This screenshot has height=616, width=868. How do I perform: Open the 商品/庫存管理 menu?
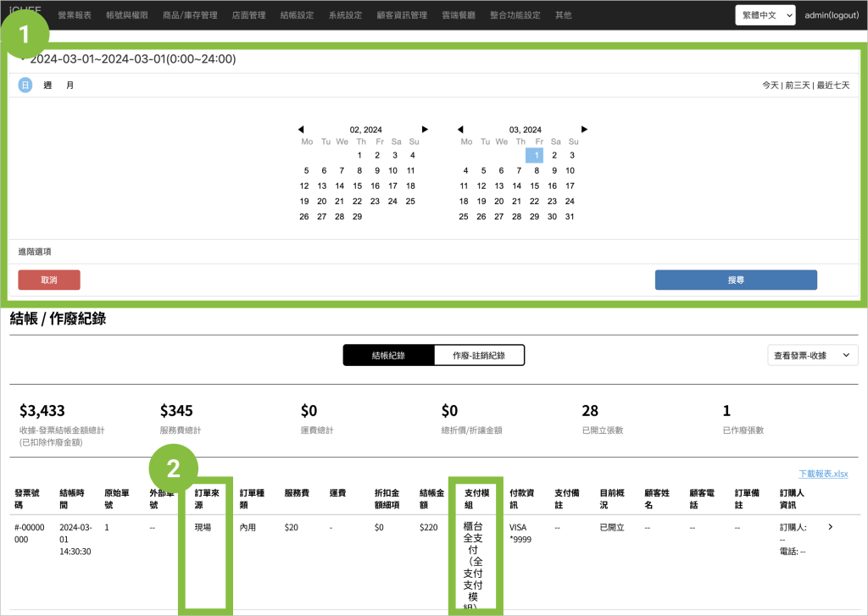click(x=190, y=15)
